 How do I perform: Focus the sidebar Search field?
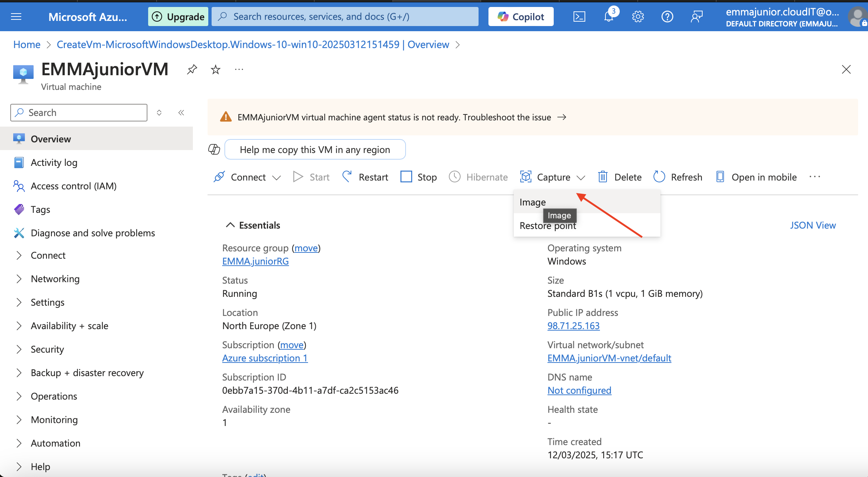(x=79, y=113)
